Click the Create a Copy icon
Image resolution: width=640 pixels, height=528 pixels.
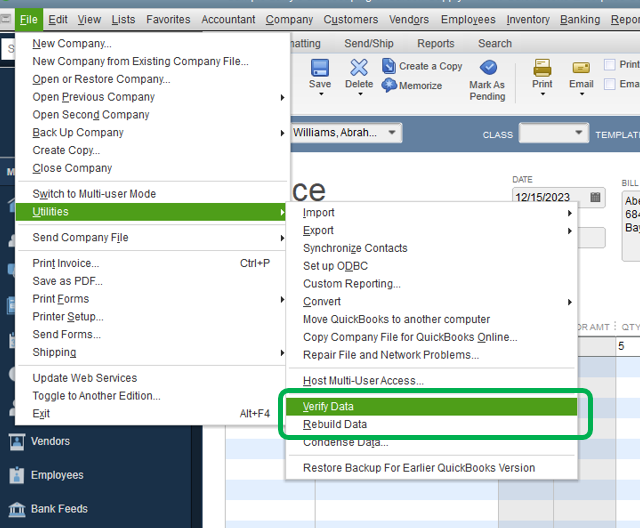coord(389,66)
